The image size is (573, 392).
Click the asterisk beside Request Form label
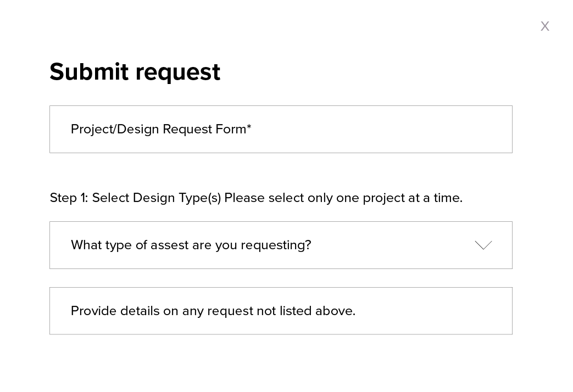pos(249,127)
